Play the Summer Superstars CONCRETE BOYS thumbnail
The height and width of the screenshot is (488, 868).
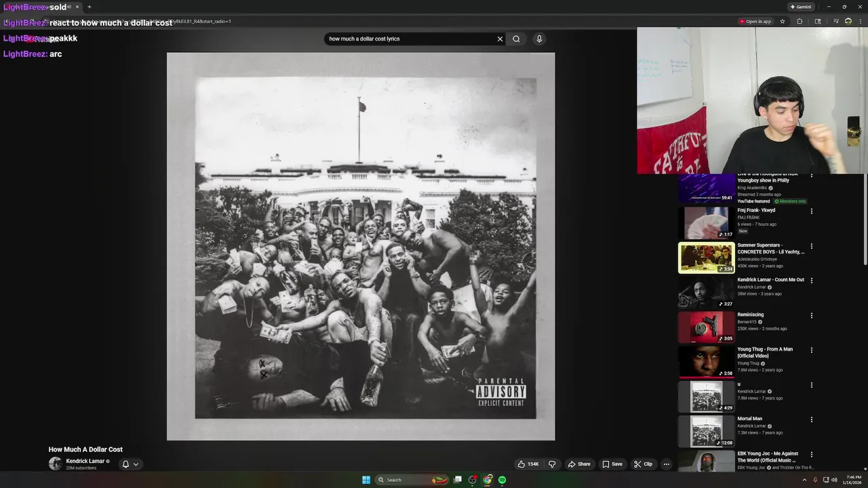point(707,258)
